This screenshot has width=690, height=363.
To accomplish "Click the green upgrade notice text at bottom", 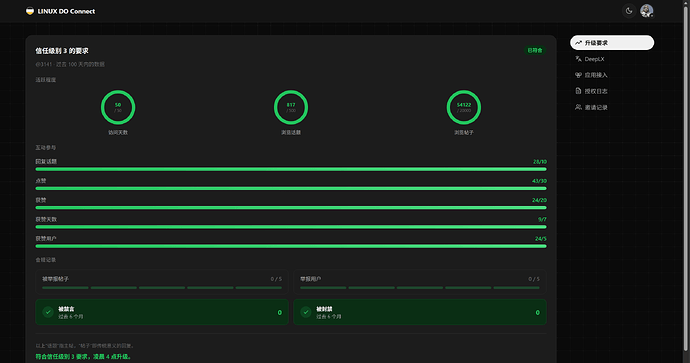I will click(x=83, y=356).
